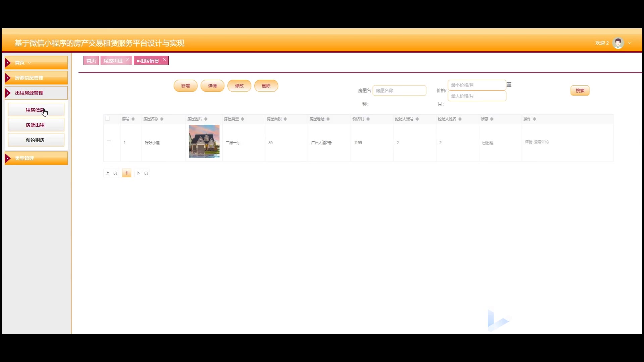Click the 搜索 button

580,90
